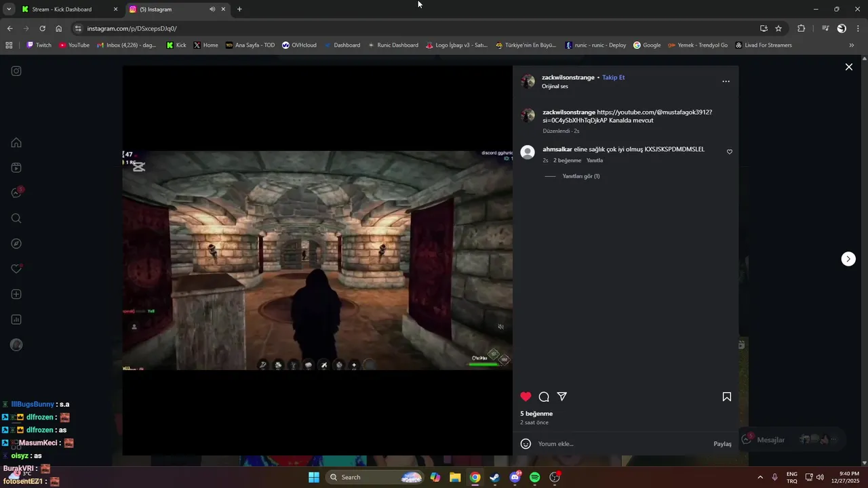Open Windows Start menu
Viewport: 868px width, 488px height.
coord(314,477)
